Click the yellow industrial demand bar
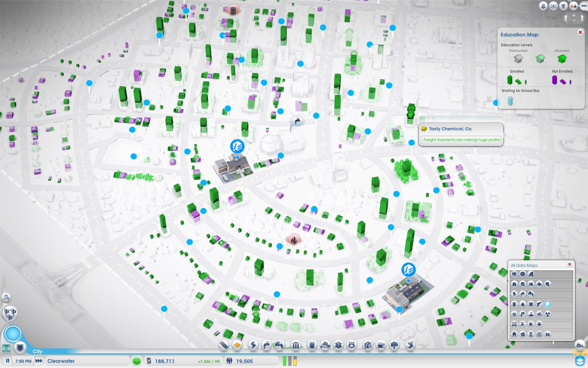The image size is (588, 368). pyautogui.click(x=295, y=361)
